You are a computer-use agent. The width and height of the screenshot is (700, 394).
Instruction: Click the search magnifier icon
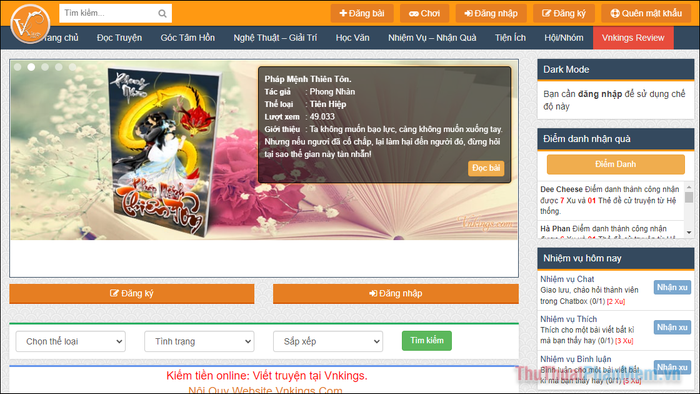click(x=162, y=14)
